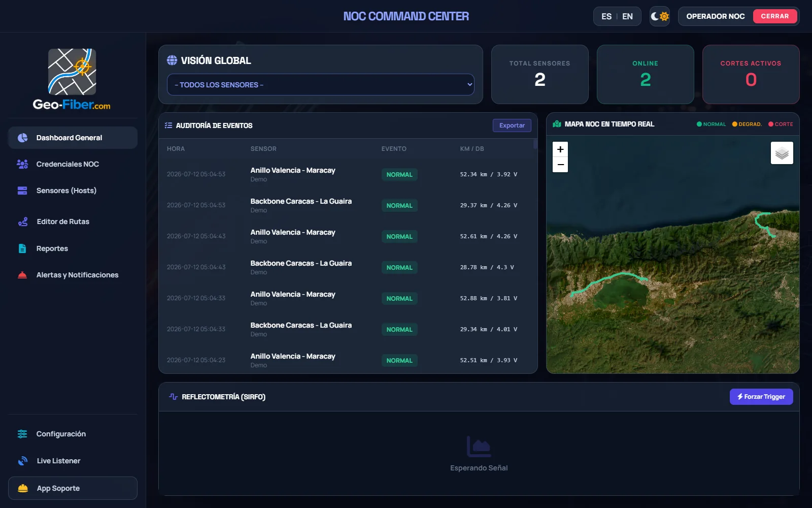Click the Reportes document icon
Screen dimensions: 812x508
pyautogui.click(x=22, y=248)
